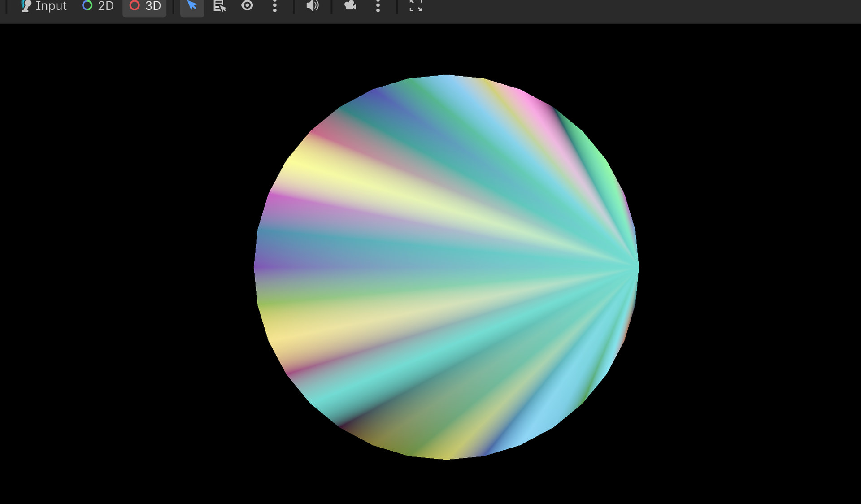861x504 pixels.
Task: Click the Input mode joystick icon
Action: 26,6
